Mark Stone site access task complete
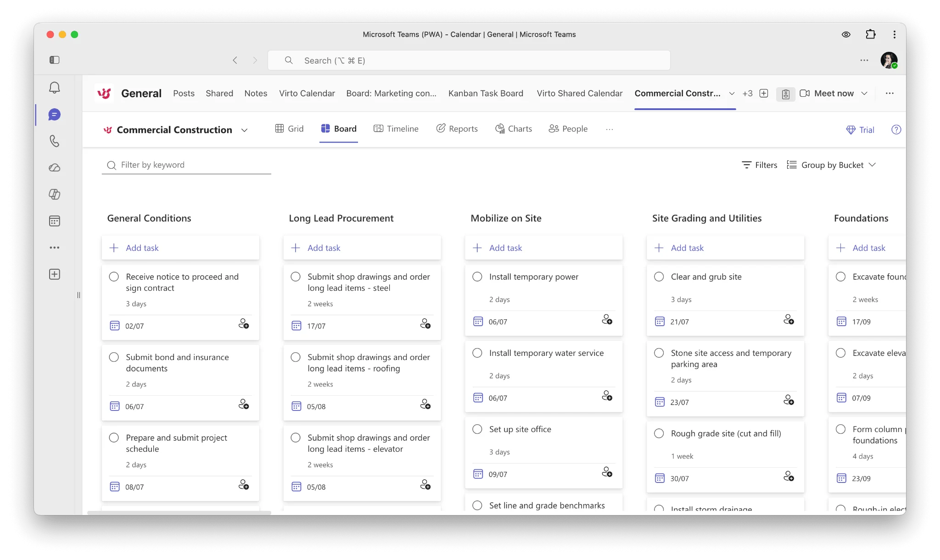Image resolution: width=940 pixels, height=560 pixels. pos(659,353)
